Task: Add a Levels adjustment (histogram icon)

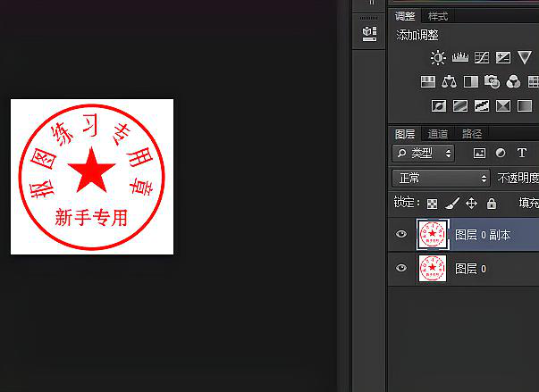Action: pos(460,57)
